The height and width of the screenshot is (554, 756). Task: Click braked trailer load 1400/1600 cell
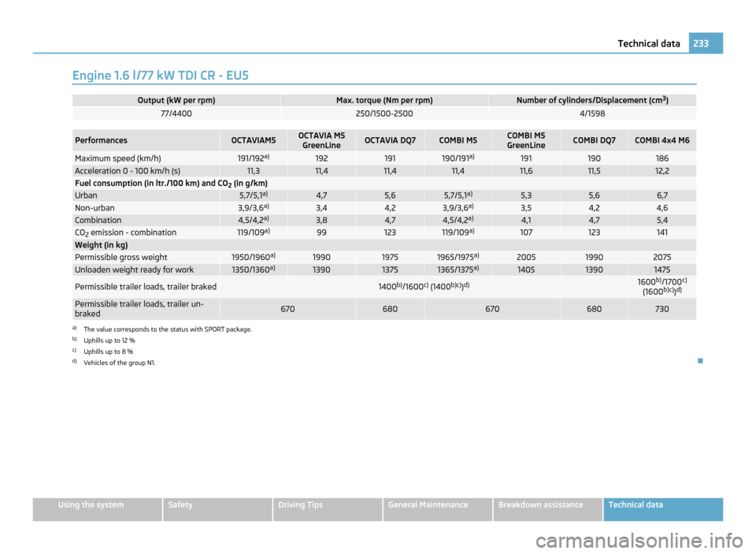424,287
